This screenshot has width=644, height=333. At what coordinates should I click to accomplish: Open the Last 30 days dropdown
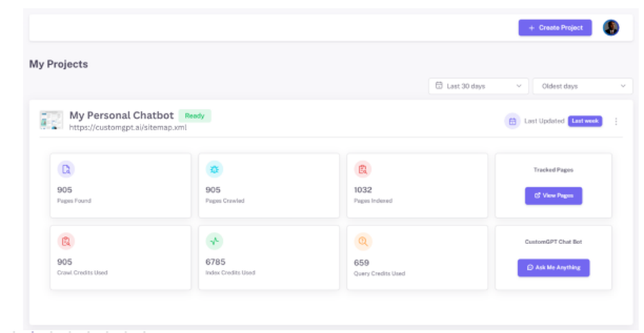point(478,86)
